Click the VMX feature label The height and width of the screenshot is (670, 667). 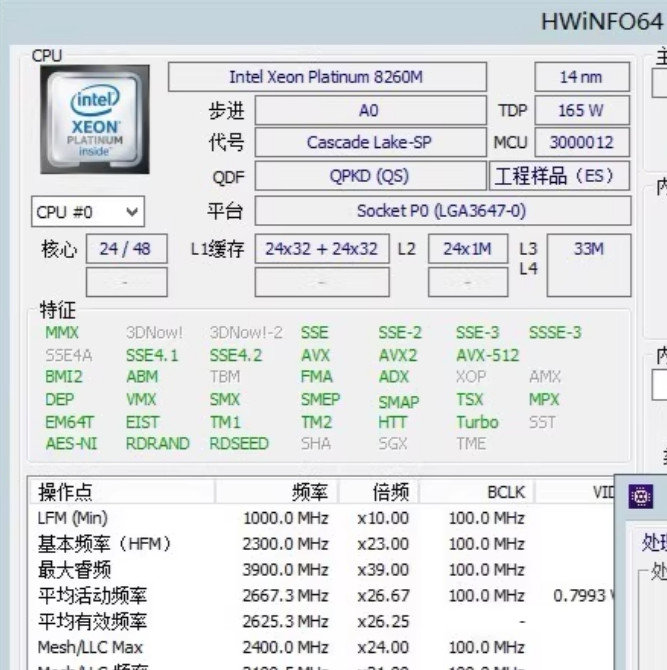click(141, 400)
